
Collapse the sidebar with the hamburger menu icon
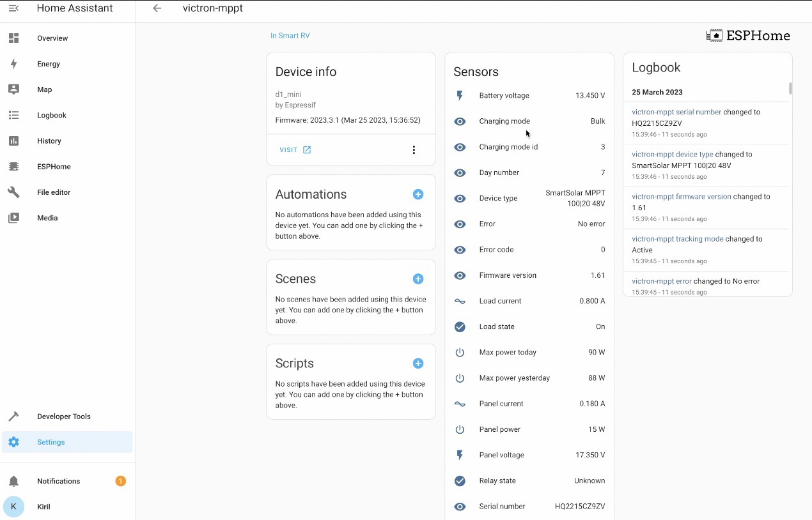click(x=13, y=8)
